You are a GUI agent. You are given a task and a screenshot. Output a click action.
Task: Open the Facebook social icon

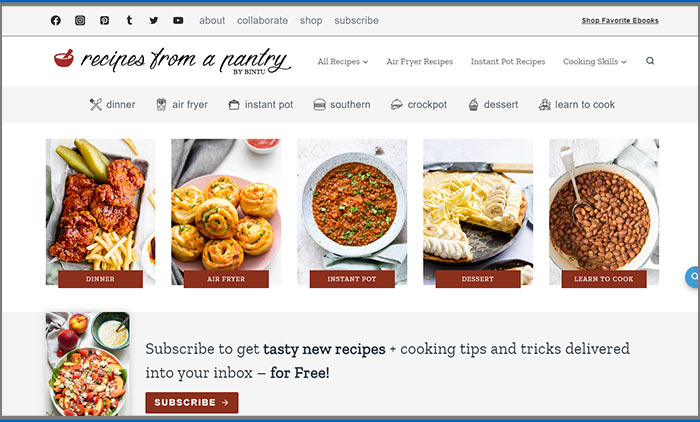coord(55,21)
